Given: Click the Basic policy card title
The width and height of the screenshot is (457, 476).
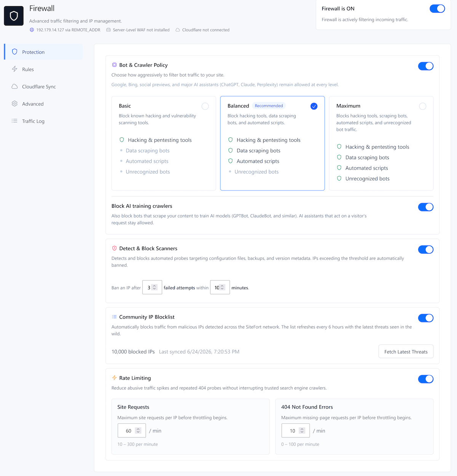Looking at the screenshot, I should (125, 106).
